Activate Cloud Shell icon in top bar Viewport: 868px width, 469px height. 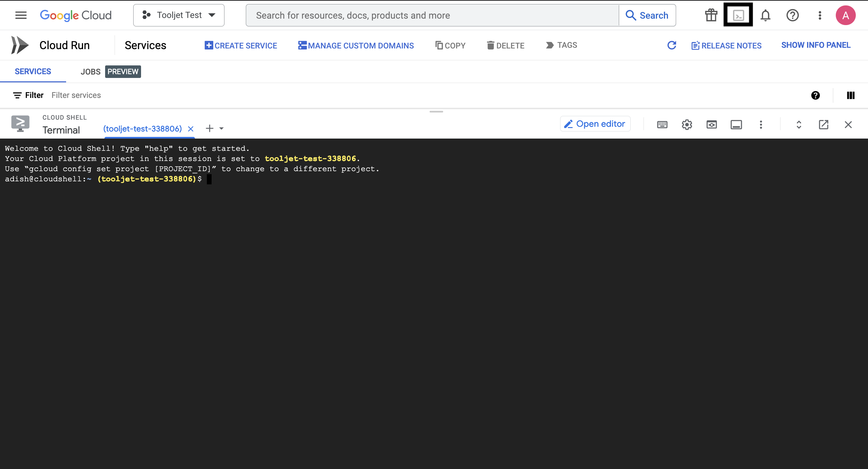738,15
